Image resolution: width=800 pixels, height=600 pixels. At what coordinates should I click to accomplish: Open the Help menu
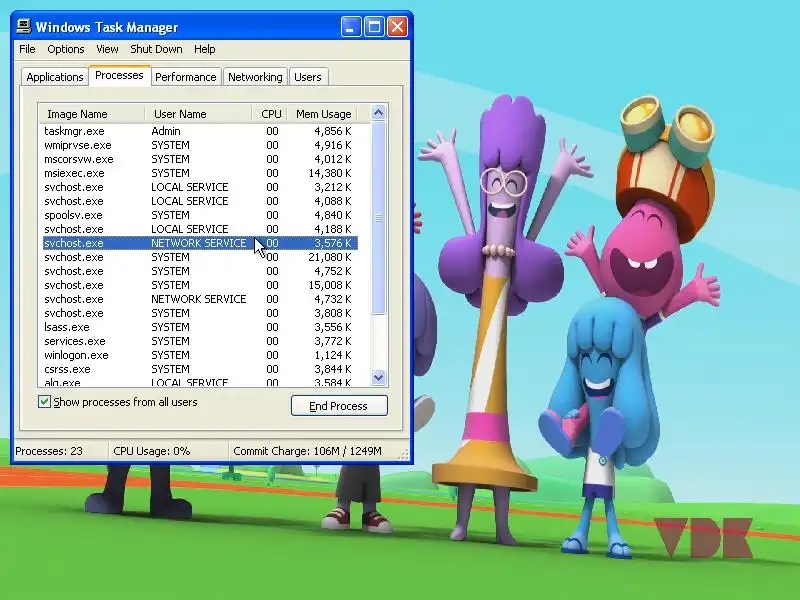click(x=205, y=49)
